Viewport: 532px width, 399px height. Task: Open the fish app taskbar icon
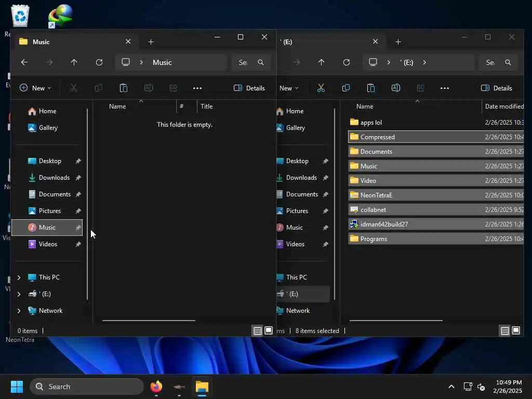tap(179, 387)
